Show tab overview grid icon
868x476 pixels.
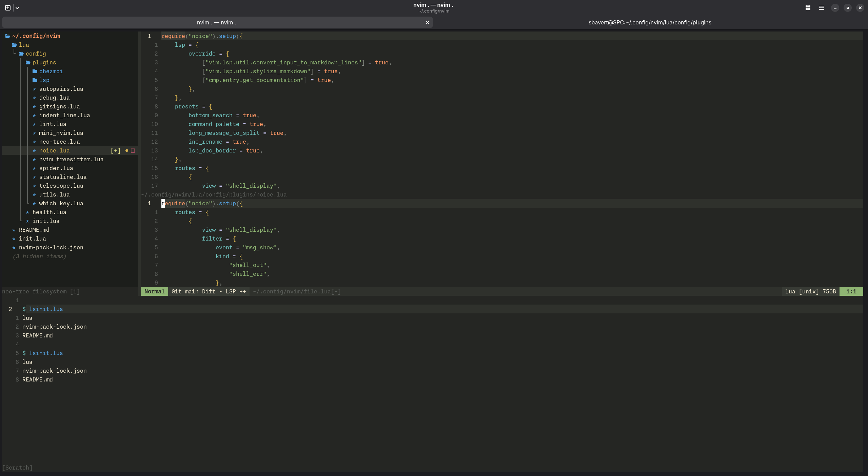coord(808,8)
